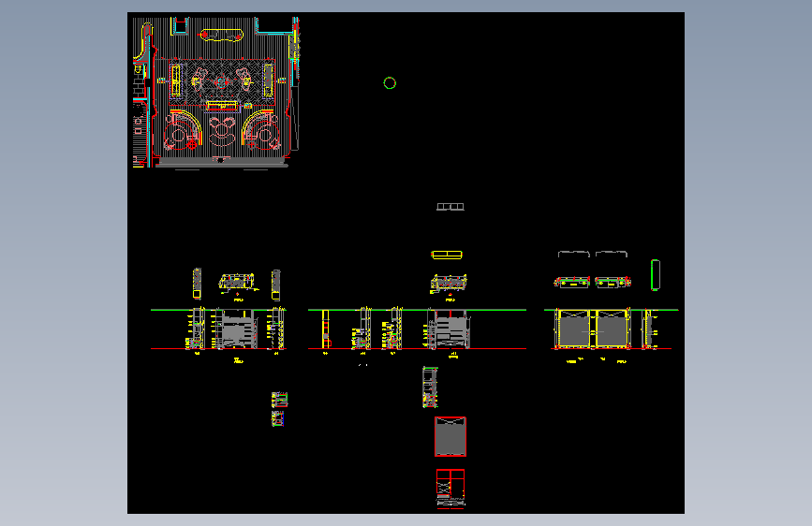Select the small green circle in the drawing
The height and width of the screenshot is (526, 812).
pos(390,83)
